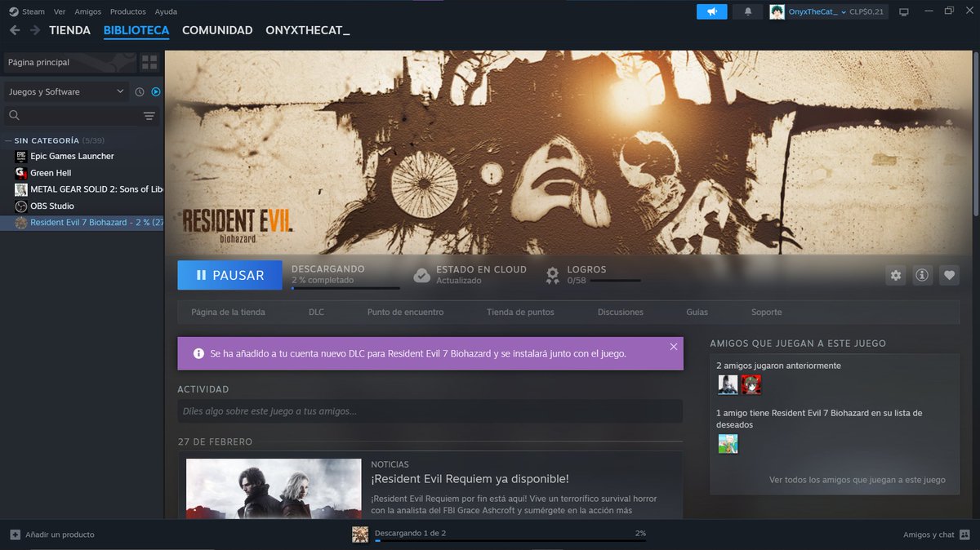Switch to the COMUNIDAD tab
The width and height of the screenshot is (980, 550).
[x=216, y=30]
